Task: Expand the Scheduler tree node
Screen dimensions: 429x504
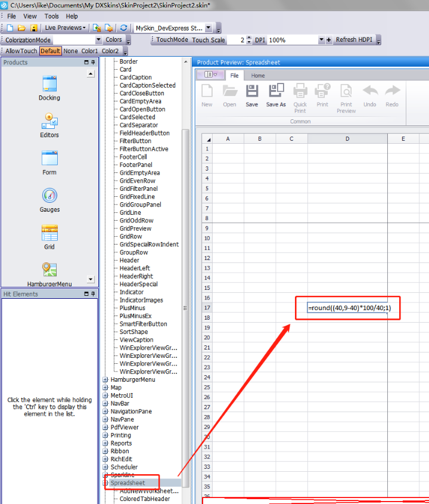Action: [x=105, y=467]
